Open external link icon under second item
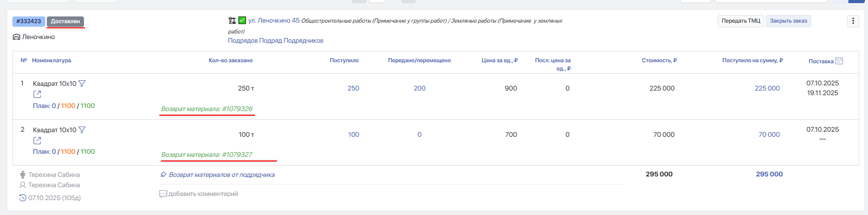 (x=37, y=140)
